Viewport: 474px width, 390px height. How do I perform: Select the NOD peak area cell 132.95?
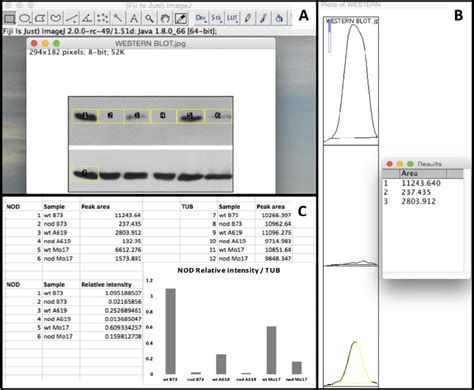pos(111,241)
